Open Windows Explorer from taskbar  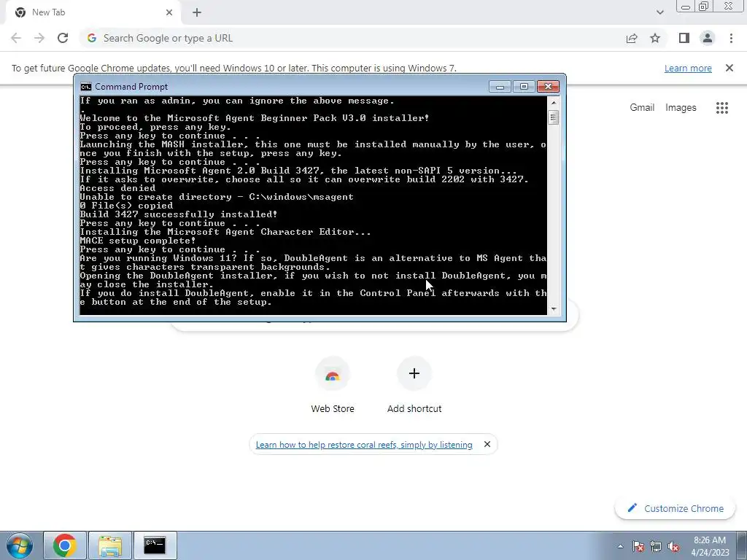coord(109,545)
